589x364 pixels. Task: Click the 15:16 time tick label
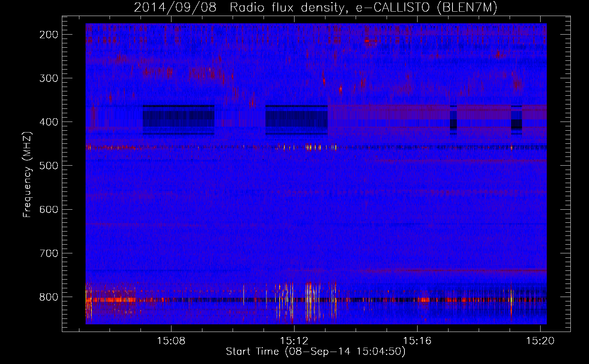point(417,341)
